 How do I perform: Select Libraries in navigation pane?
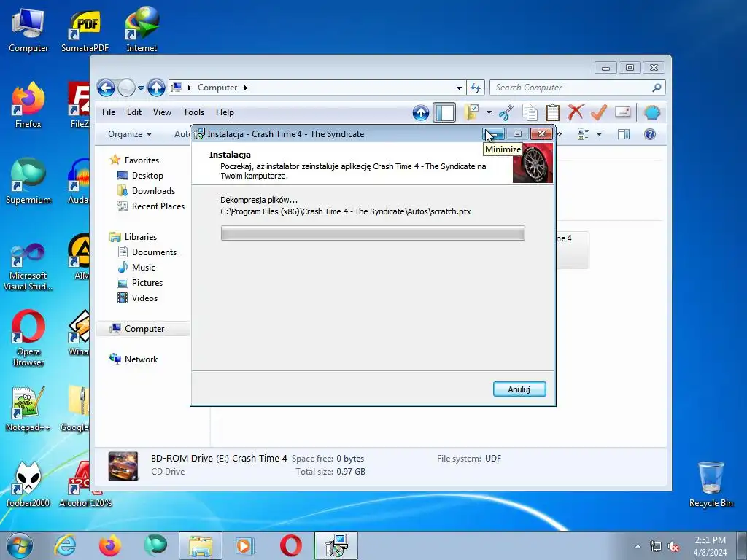click(141, 237)
